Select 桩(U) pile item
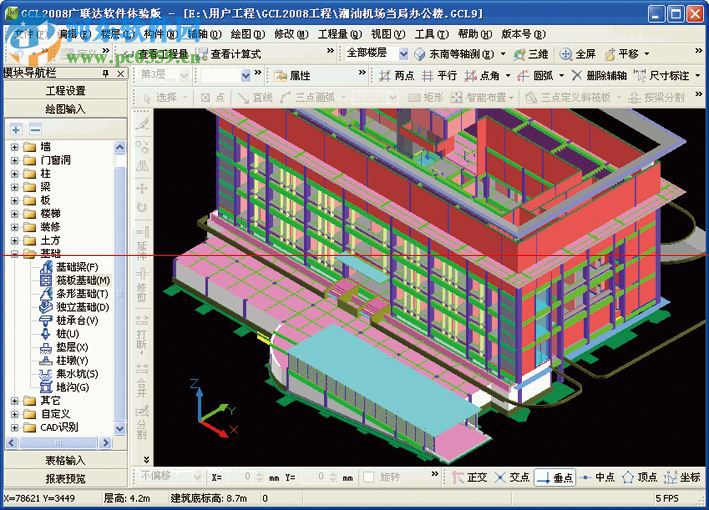 tap(60, 334)
